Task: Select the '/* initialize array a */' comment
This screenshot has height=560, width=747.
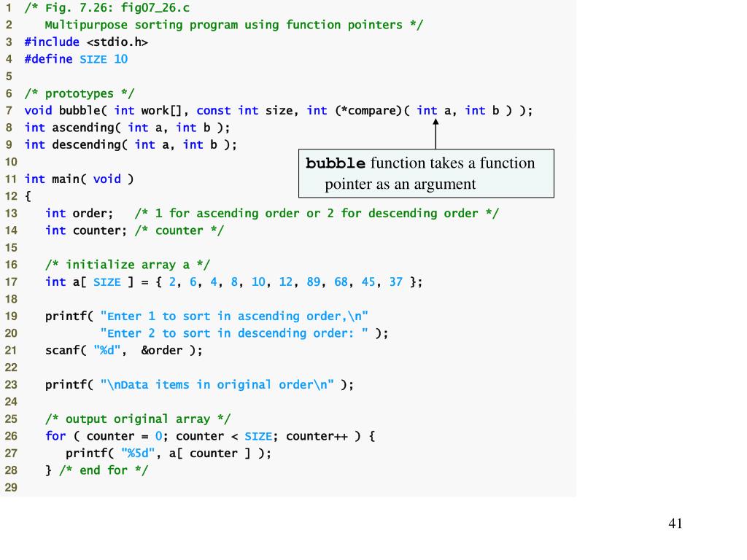Action: tap(128, 265)
